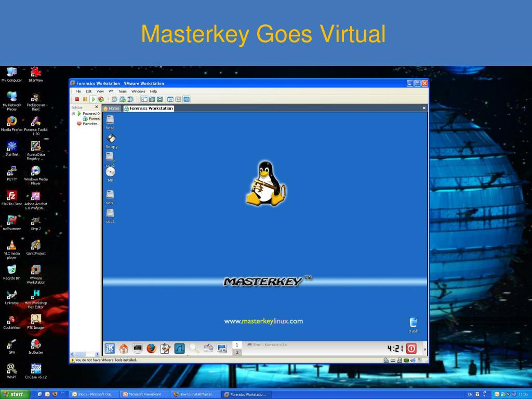Select the Forensics VM in the sidebar tree
532x399 pixels.
point(91,119)
